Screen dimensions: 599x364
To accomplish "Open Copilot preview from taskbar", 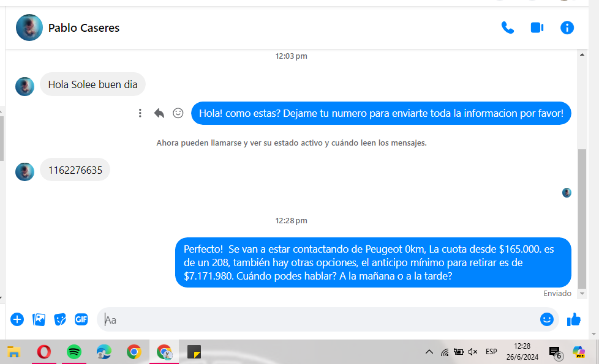I will tap(579, 352).
